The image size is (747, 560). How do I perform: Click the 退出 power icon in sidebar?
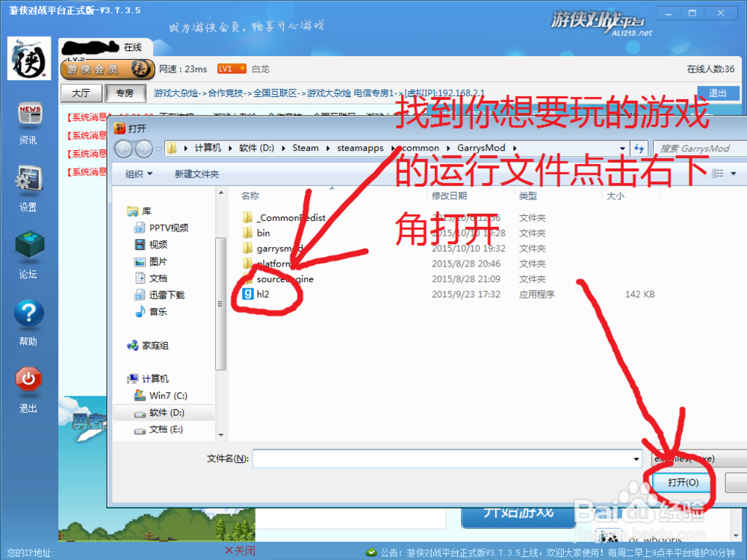pos(28,379)
